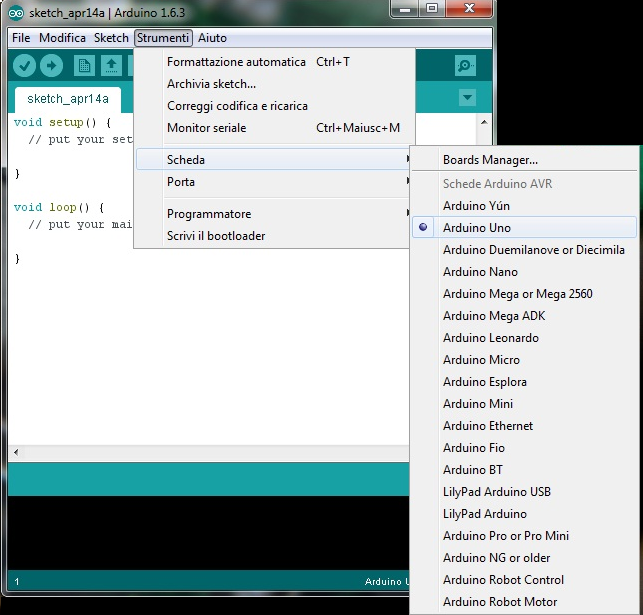The height and width of the screenshot is (615, 643).
Task: Close the Strumenti menu
Action: click(163, 38)
